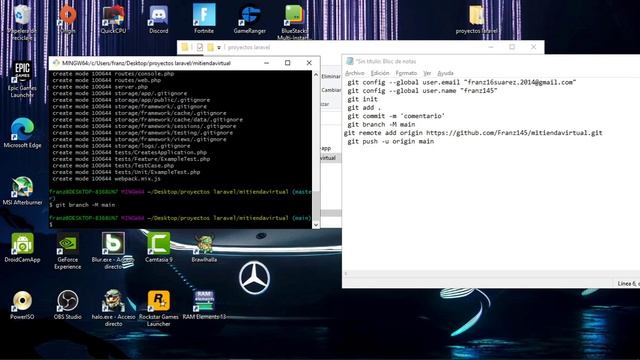This screenshot has height=360, width=640.
Task: Click up arrow of terminal scrollbar
Action: 316,75
